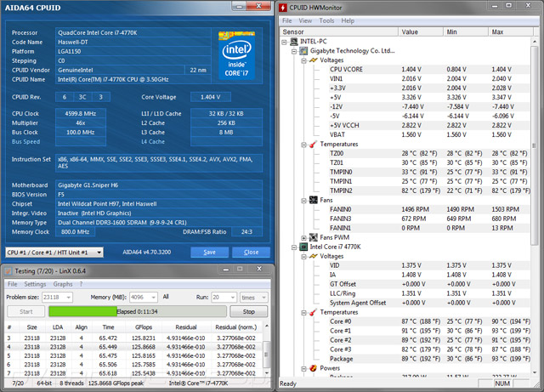The height and width of the screenshot is (392, 544).
Task: Select the Package temperature row
Action: 428,359
